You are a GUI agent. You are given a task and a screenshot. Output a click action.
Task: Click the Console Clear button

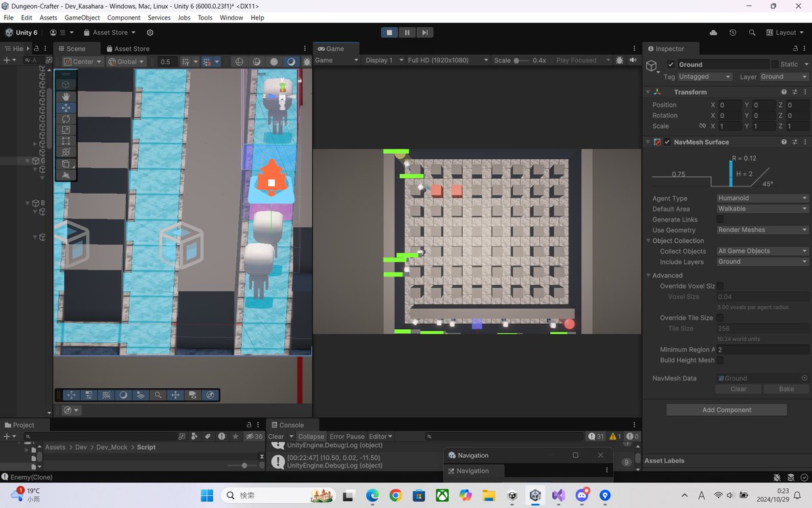click(276, 437)
